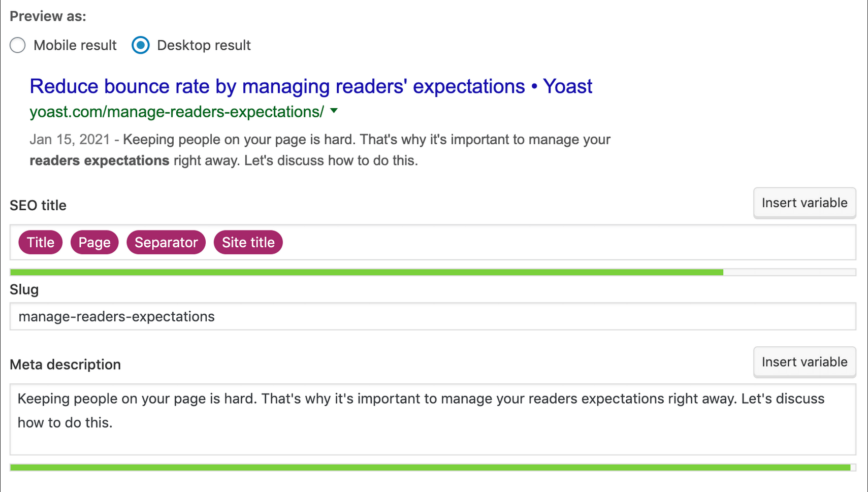Click the SEO title section label
Screen dimensions: 868x492
(38, 205)
